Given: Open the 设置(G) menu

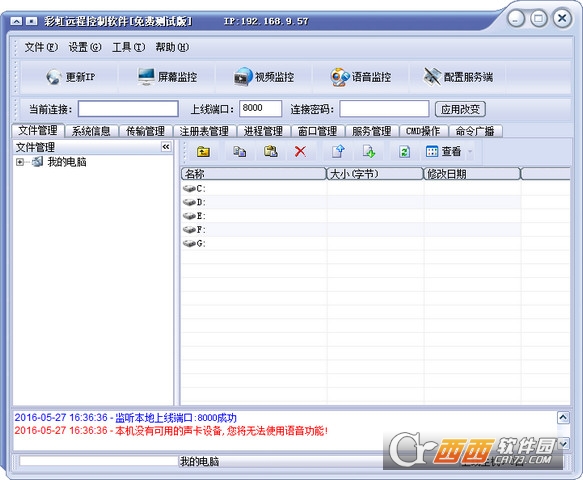Looking at the screenshot, I should [85, 48].
